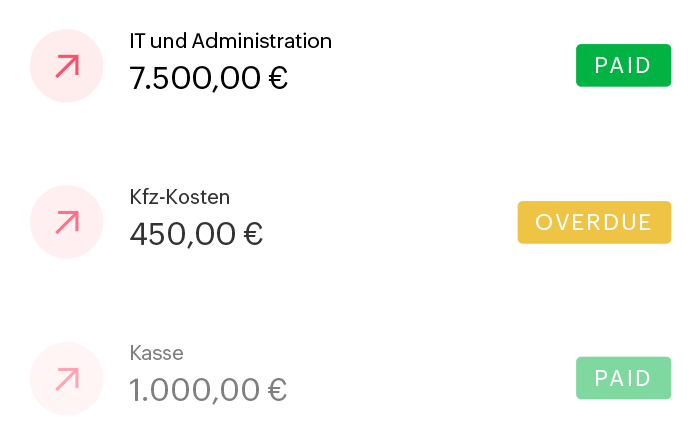Click the 1.000,00 amount

[x=195, y=389]
